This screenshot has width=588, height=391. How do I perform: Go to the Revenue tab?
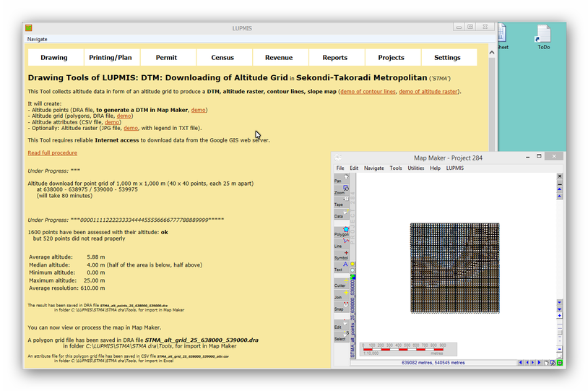(281, 57)
